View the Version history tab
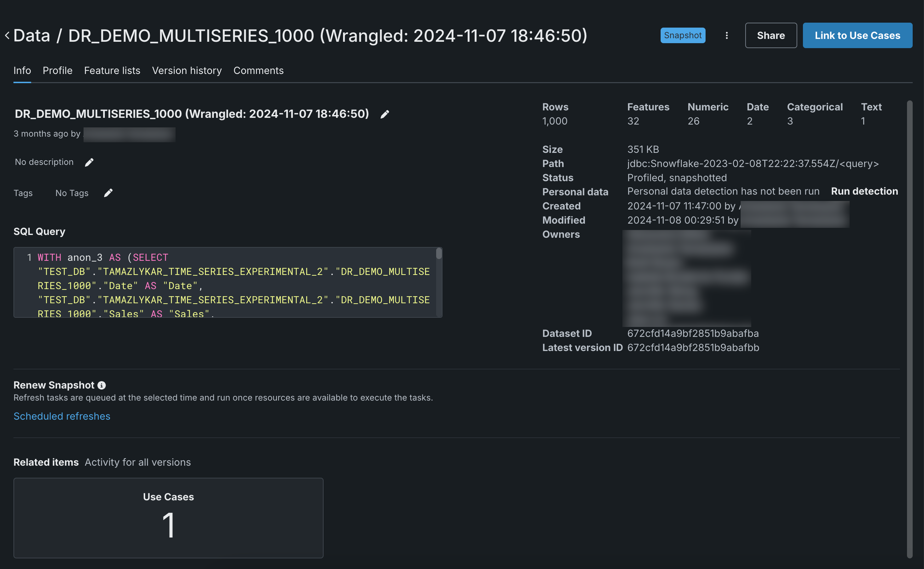The height and width of the screenshot is (569, 924). [x=187, y=71]
